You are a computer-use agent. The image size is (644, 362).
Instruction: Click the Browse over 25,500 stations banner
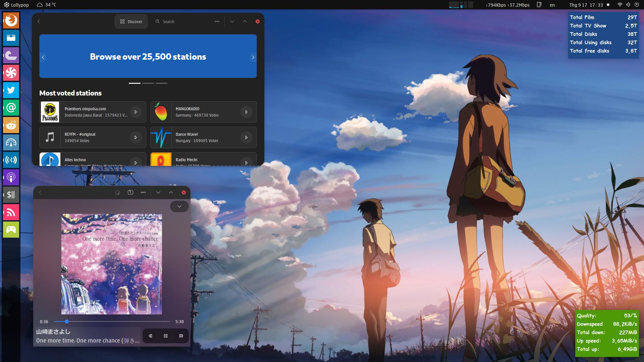tap(148, 56)
